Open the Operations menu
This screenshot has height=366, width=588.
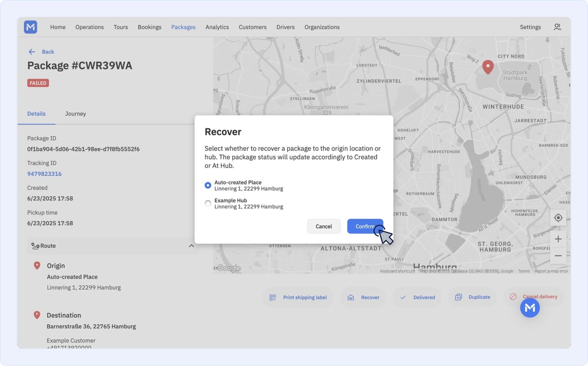pos(89,27)
